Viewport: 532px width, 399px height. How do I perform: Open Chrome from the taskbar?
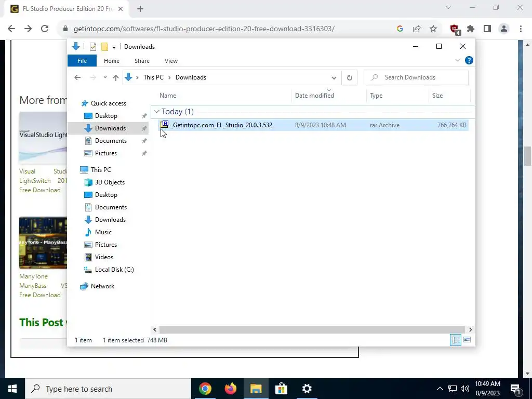(205, 389)
